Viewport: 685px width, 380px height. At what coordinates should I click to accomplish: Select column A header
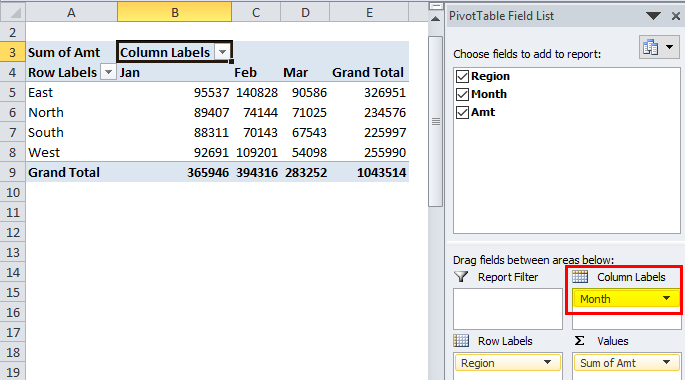(x=71, y=13)
